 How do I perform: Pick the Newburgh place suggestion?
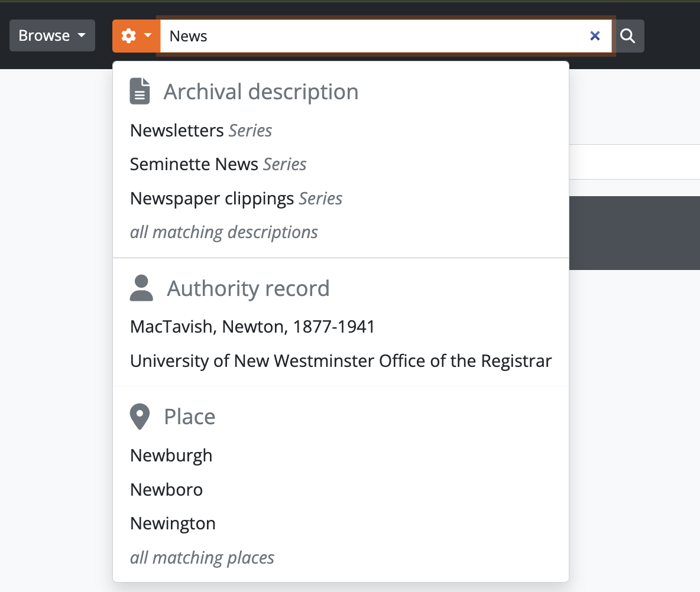pos(171,456)
